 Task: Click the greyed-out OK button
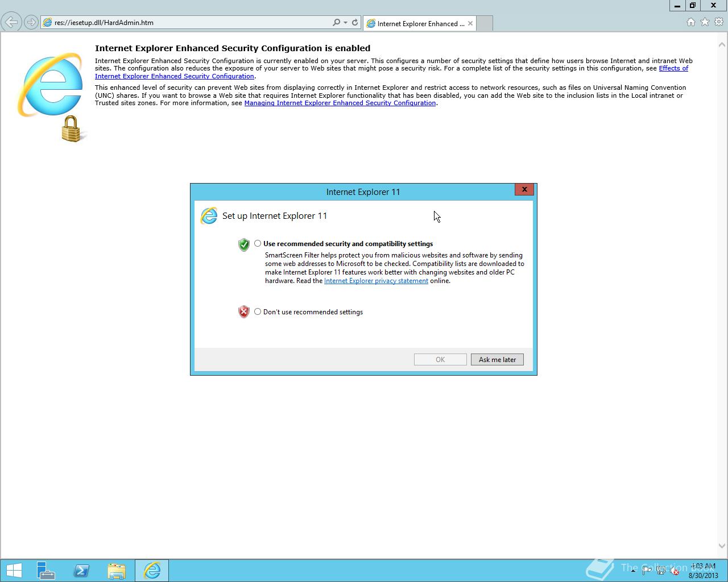click(x=440, y=359)
